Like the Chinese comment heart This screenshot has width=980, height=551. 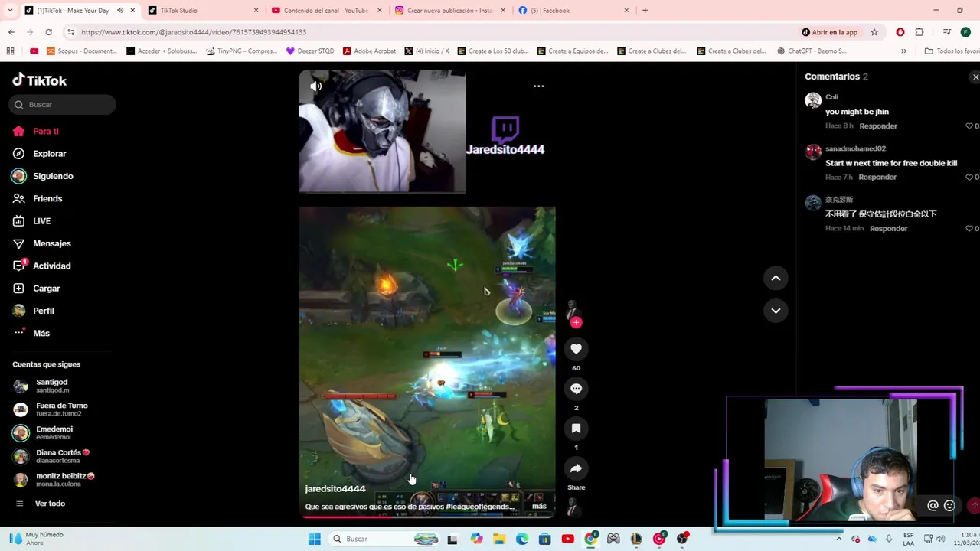click(x=969, y=228)
